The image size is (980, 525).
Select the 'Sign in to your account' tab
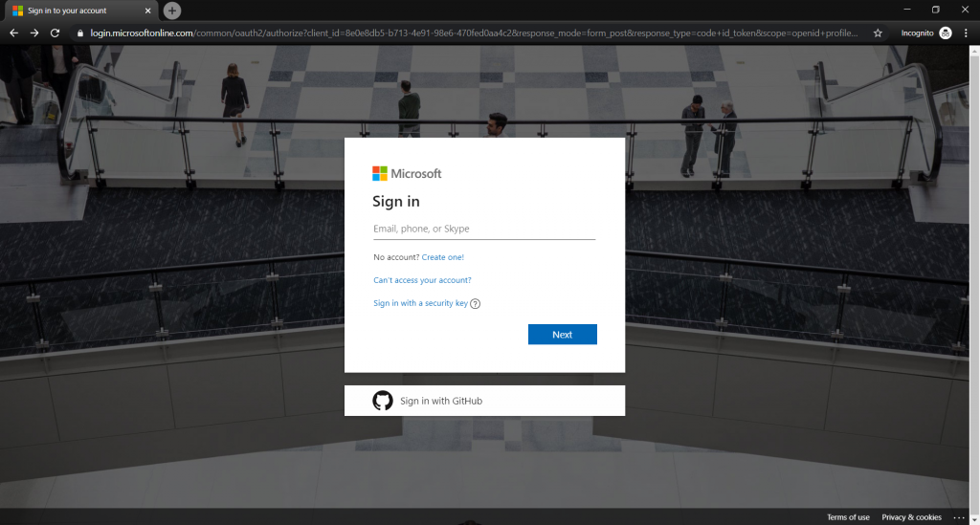[81, 11]
